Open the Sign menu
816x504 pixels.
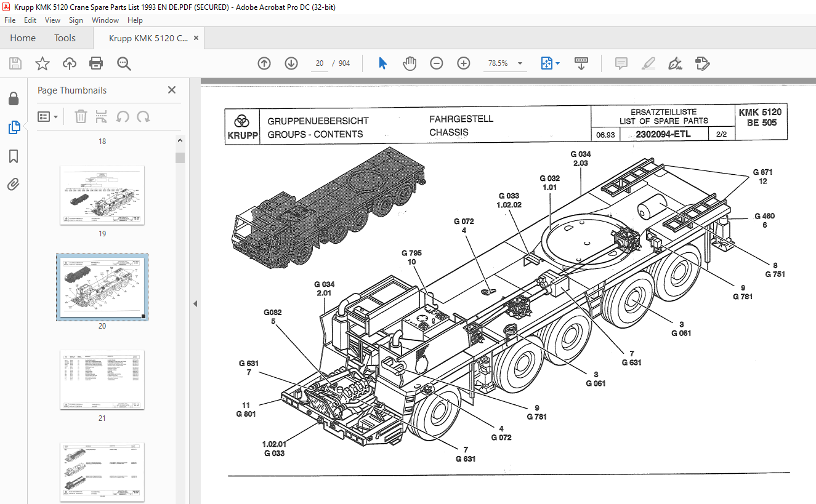click(x=76, y=20)
